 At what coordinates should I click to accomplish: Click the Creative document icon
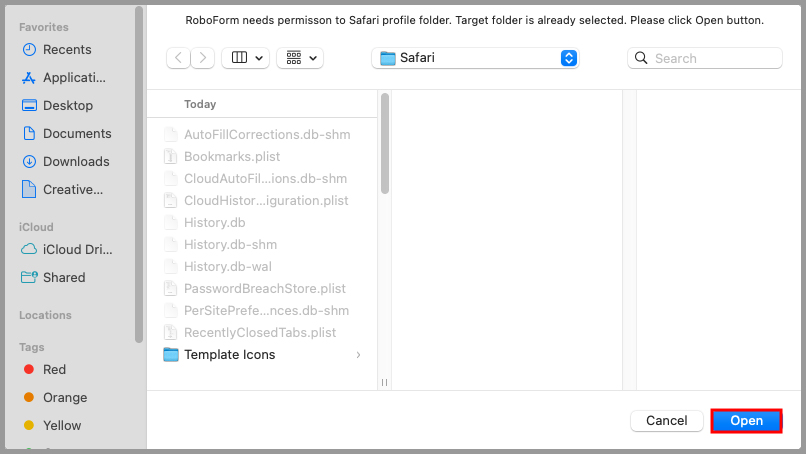tap(29, 189)
